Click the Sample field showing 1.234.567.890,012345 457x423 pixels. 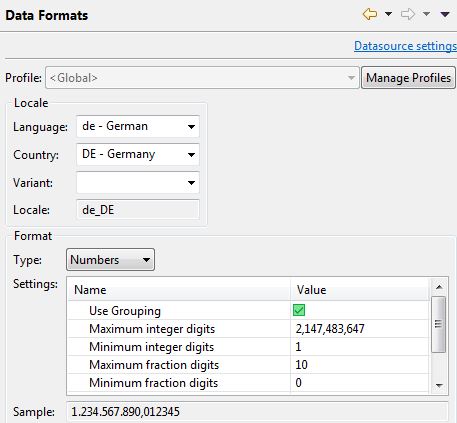point(257,412)
